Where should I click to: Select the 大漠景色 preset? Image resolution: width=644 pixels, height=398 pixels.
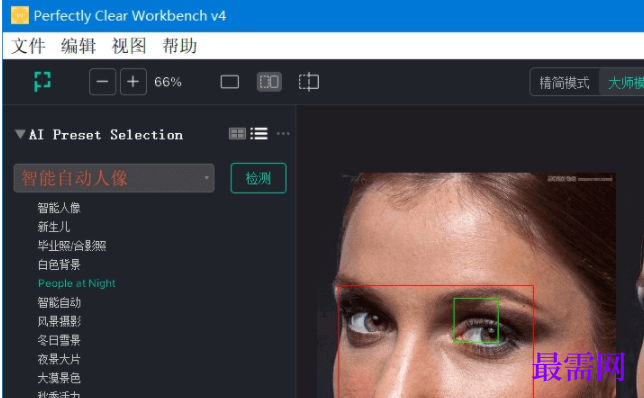tap(59, 378)
